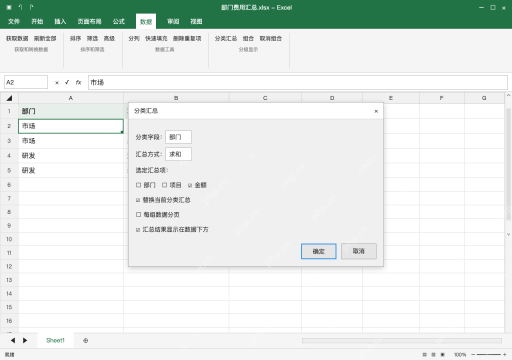Click 快速填充 in the ribbon
This screenshot has height=360, width=512.
(x=156, y=39)
